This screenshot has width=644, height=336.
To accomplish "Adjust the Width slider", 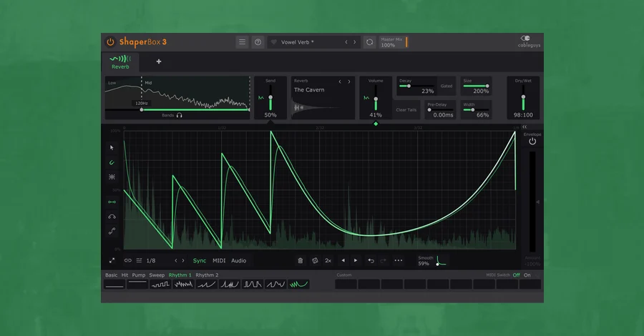I will pyautogui.click(x=476, y=110).
